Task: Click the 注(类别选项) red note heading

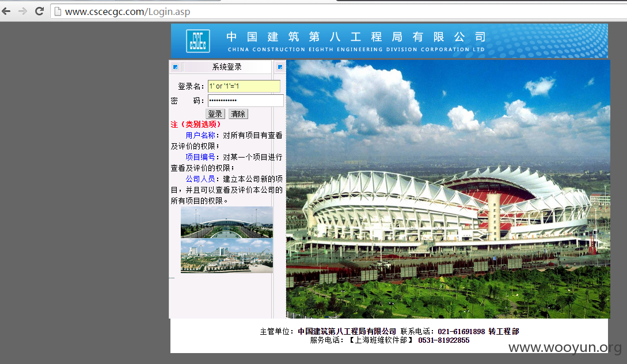Action: tap(196, 124)
